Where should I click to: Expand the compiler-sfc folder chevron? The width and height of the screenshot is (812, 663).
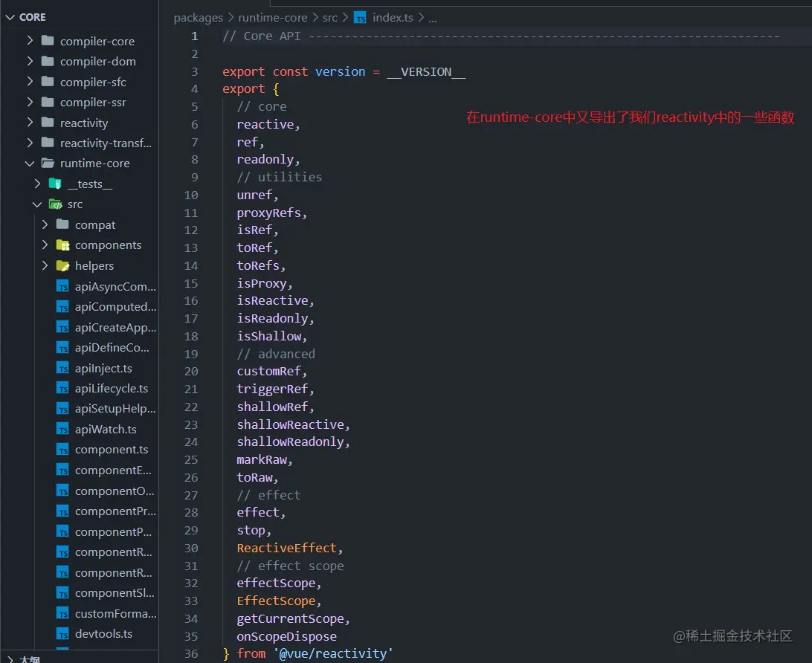coord(30,81)
